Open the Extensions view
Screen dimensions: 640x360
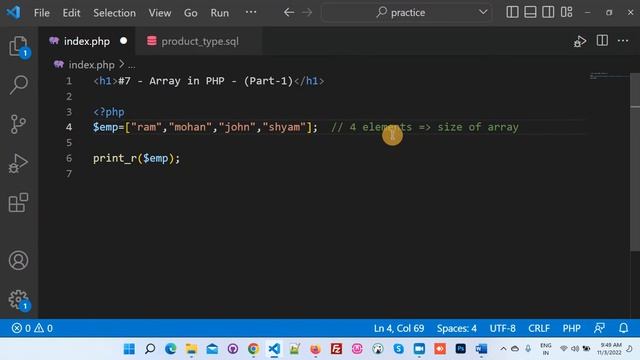click(x=18, y=202)
